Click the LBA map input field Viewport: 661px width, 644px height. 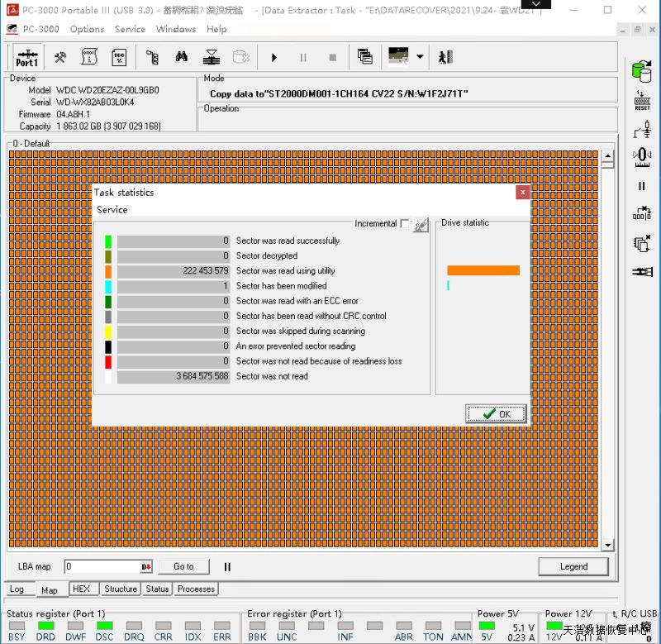pyautogui.click(x=102, y=566)
